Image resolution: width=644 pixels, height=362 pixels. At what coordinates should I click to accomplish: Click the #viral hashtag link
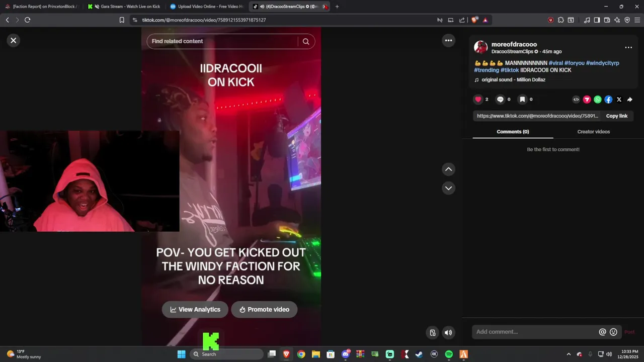click(x=555, y=63)
